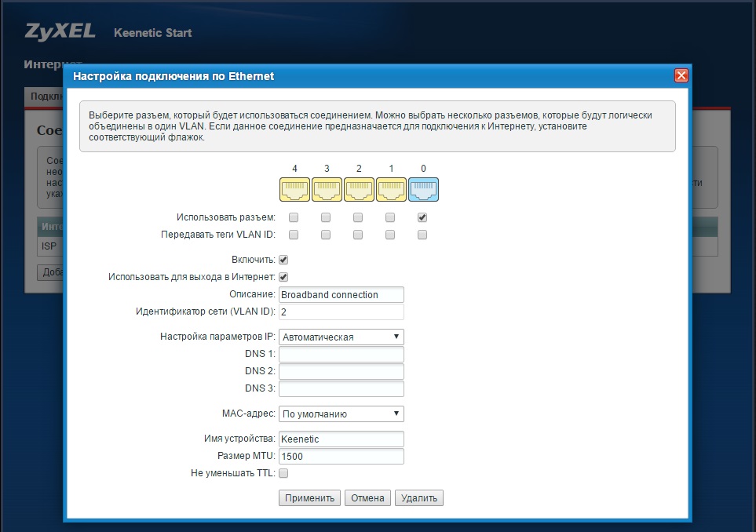Viewport: 756px width, 532px height.
Task: Click the 'Описание' Broadband connection field
Action: point(341,295)
